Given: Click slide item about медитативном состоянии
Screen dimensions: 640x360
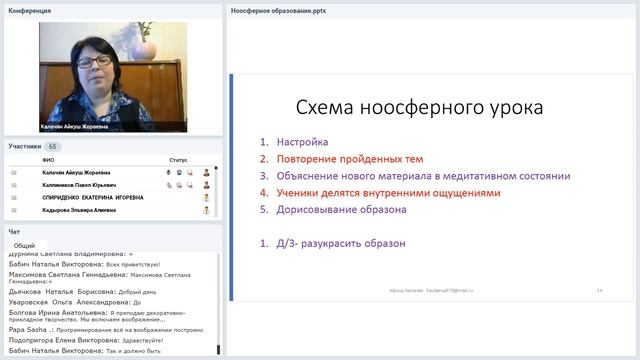Looking at the screenshot, I should coord(424,176).
